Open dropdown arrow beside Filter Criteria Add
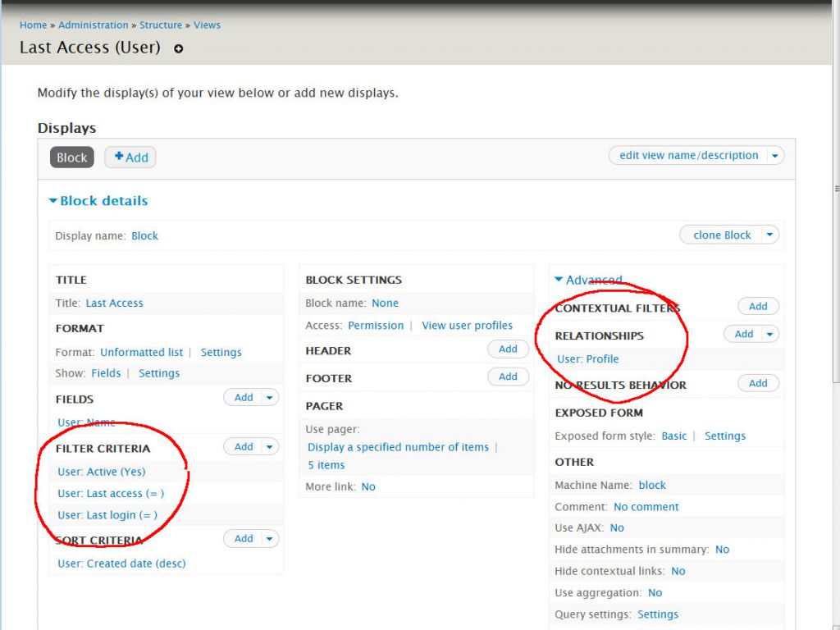840x630 pixels. (270, 447)
